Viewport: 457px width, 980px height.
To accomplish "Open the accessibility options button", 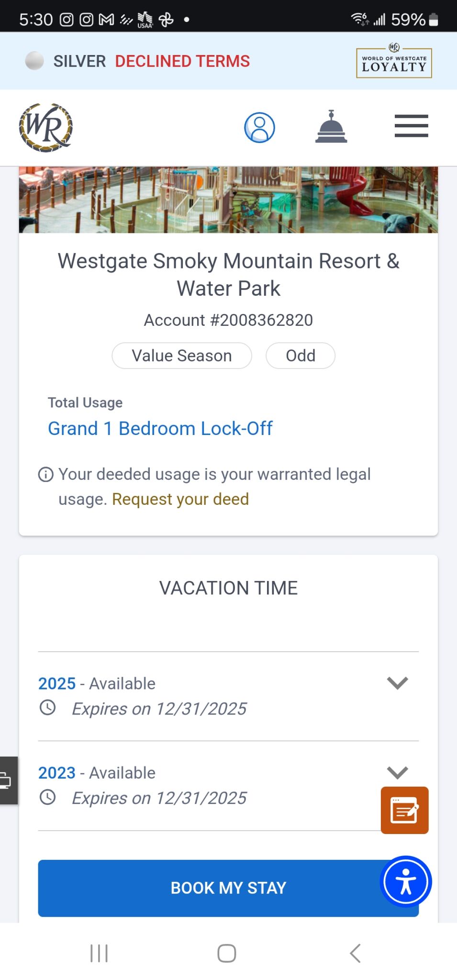I will click(x=406, y=881).
